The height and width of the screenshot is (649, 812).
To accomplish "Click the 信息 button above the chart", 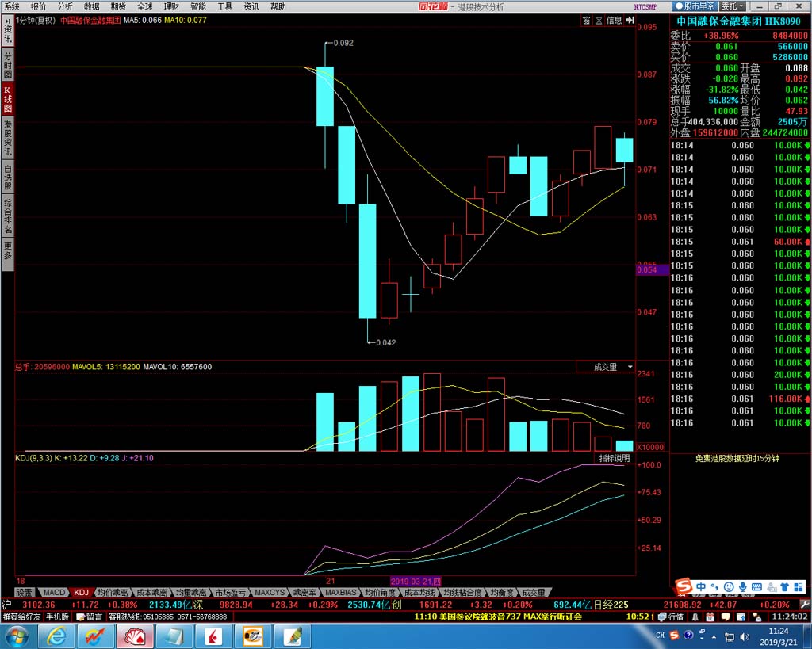I will pos(615,20).
